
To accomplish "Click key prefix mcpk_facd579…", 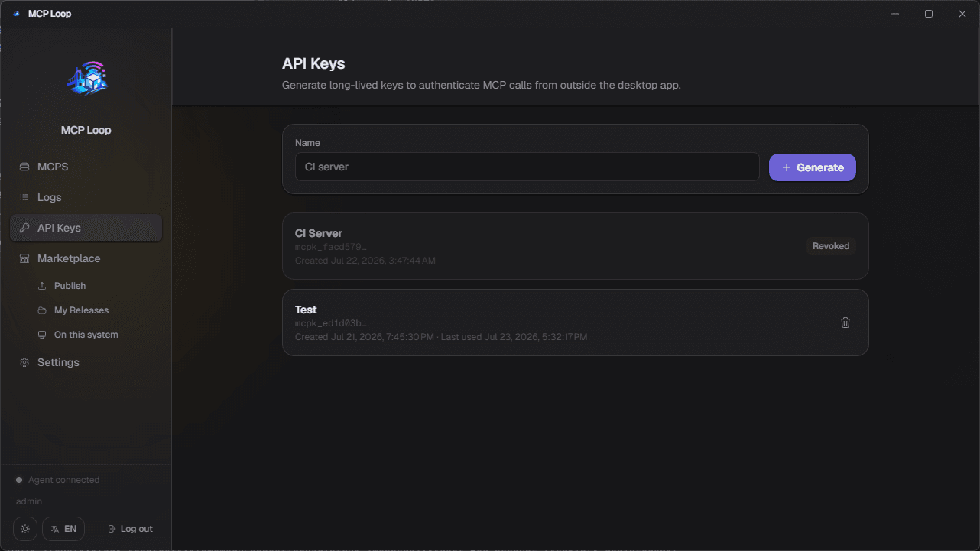I will (331, 247).
